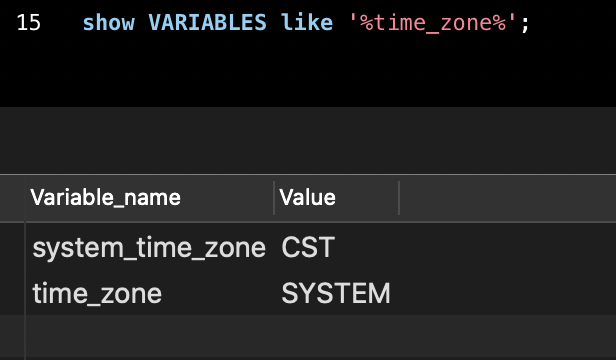This screenshot has width=616, height=360.
Task: Click divider between Variable_name and Value headers
Action: pos(274,198)
